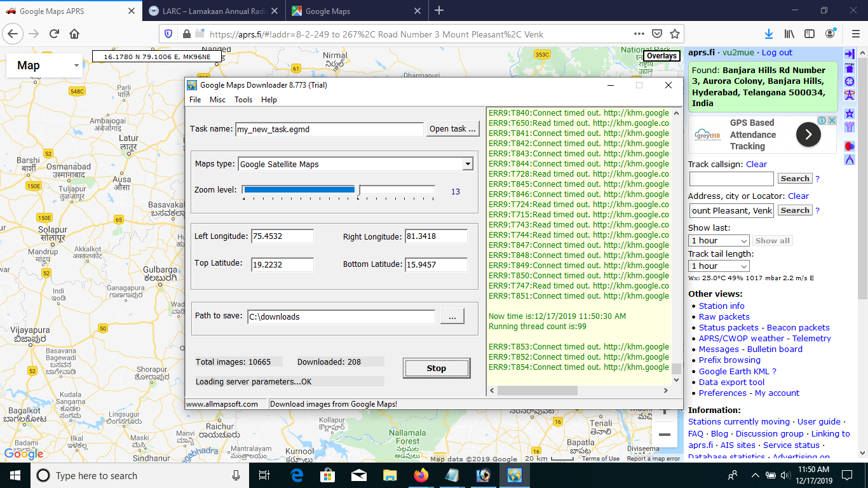
Task: Click the Stop download button
Action: point(437,368)
